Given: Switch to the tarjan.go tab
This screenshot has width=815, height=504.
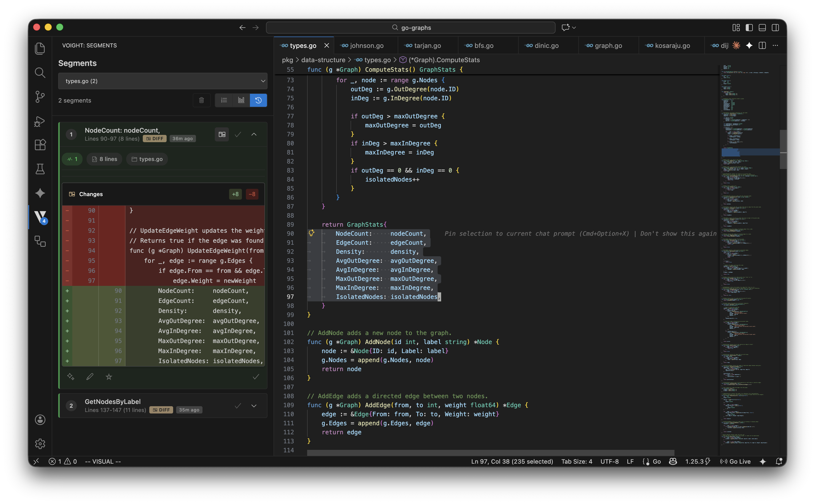Looking at the screenshot, I should (427, 46).
